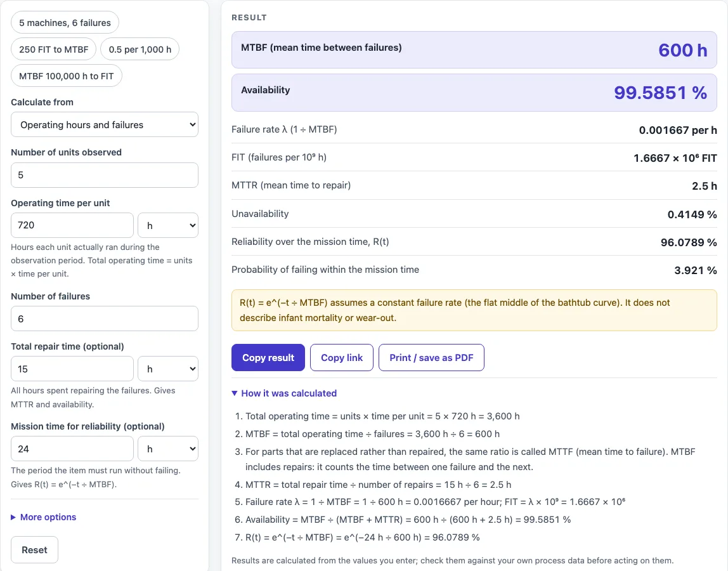The width and height of the screenshot is (728, 571).
Task: Load the "MTBF 100,000 h to FIT" example
Action: [x=67, y=75]
